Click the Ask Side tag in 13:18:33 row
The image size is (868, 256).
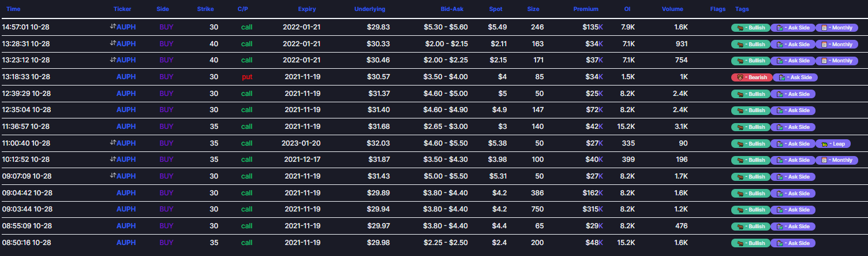point(794,77)
